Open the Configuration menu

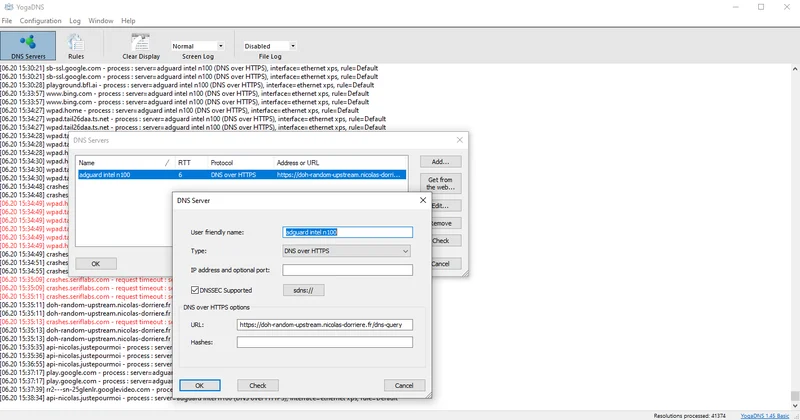40,20
